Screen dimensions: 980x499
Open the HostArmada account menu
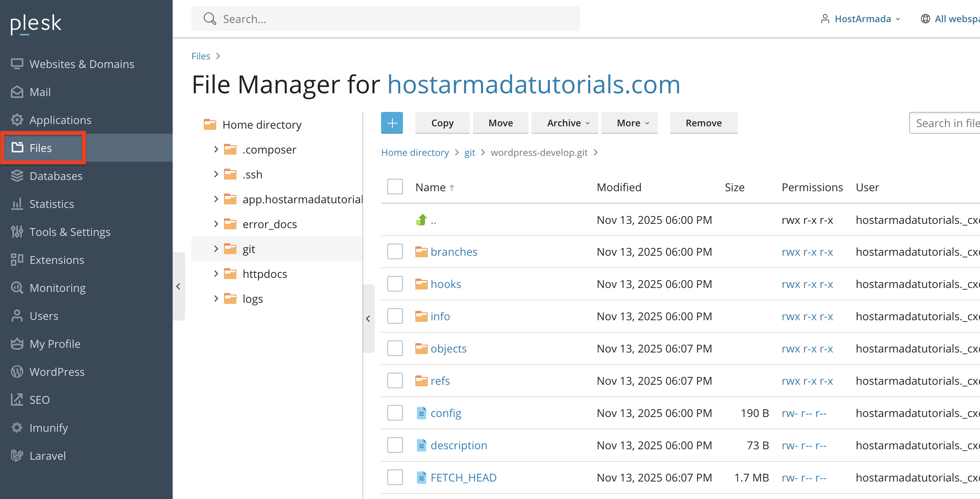pos(860,19)
